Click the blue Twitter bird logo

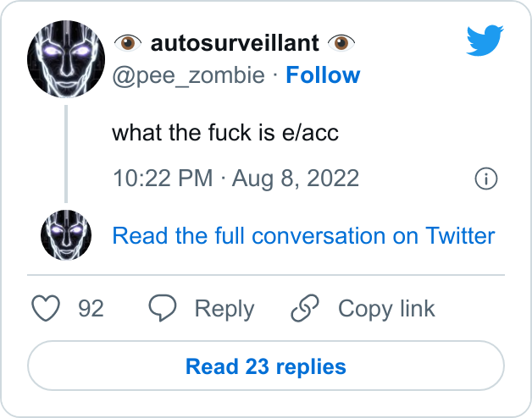(x=485, y=40)
